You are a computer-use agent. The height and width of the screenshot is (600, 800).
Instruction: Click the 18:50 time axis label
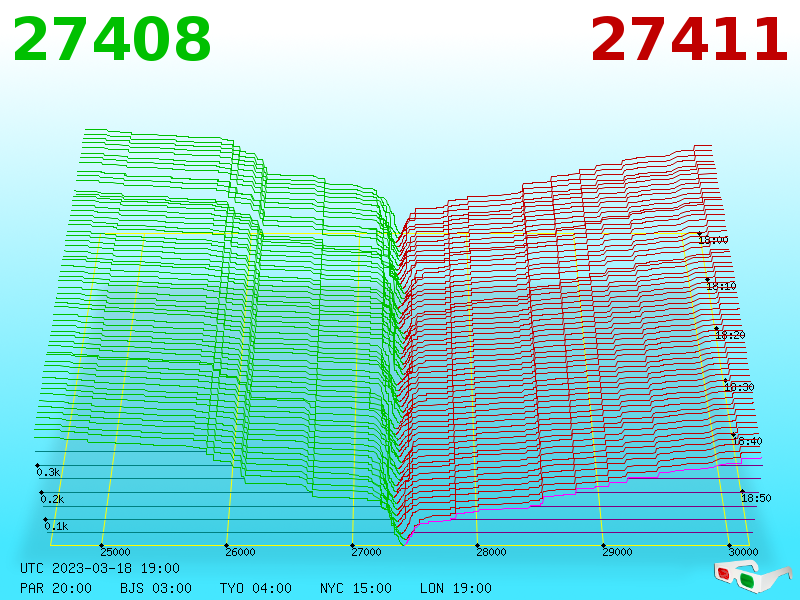pyautogui.click(x=756, y=498)
